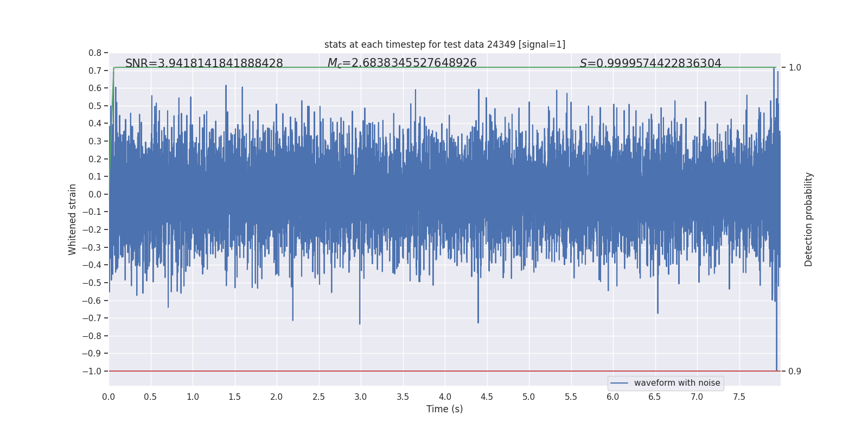Image resolution: width=868 pixels, height=434 pixels.
Task: Click the blue line sample in the legend
Action: [x=620, y=383]
